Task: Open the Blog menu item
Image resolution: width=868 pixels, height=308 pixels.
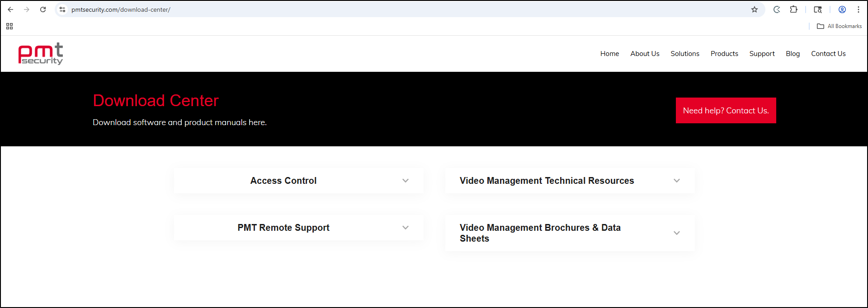Action: coord(793,54)
